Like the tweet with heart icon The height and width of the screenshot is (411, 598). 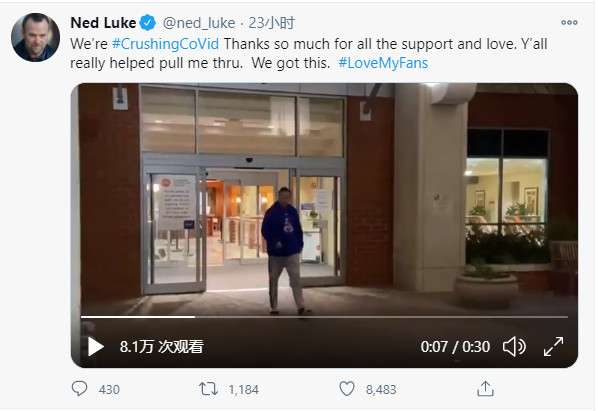347,389
